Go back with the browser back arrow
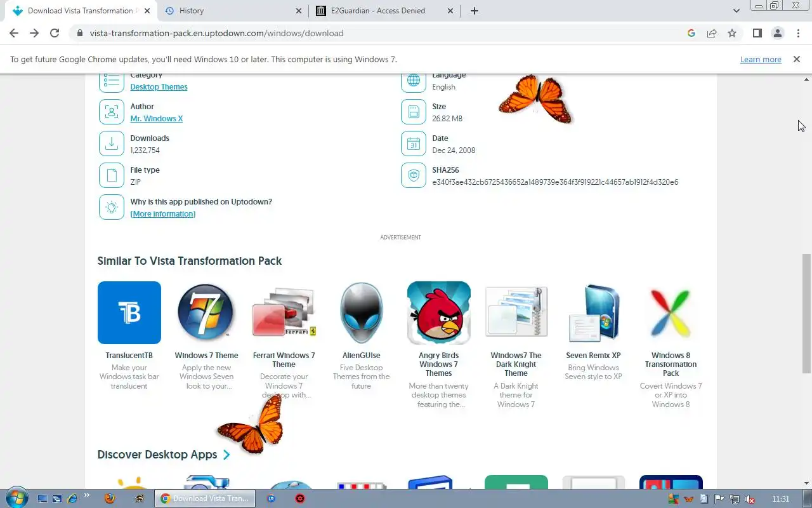The width and height of the screenshot is (812, 508). coord(14,33)
